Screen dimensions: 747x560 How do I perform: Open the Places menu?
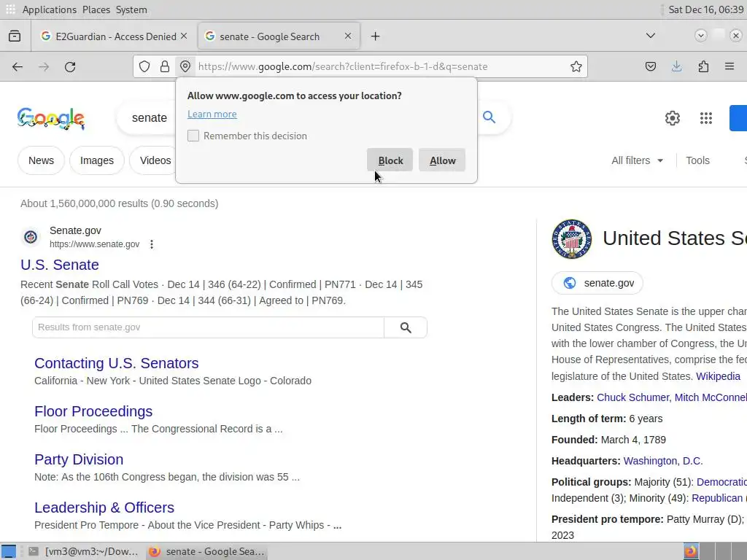click(x=96, y=9)
